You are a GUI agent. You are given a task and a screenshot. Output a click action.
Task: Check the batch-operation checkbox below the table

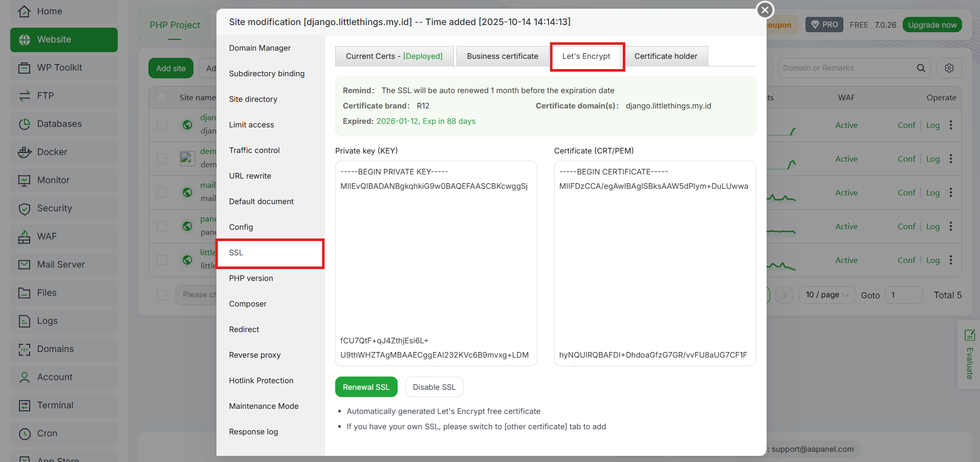pyautogui.click(x=162, y=295)
